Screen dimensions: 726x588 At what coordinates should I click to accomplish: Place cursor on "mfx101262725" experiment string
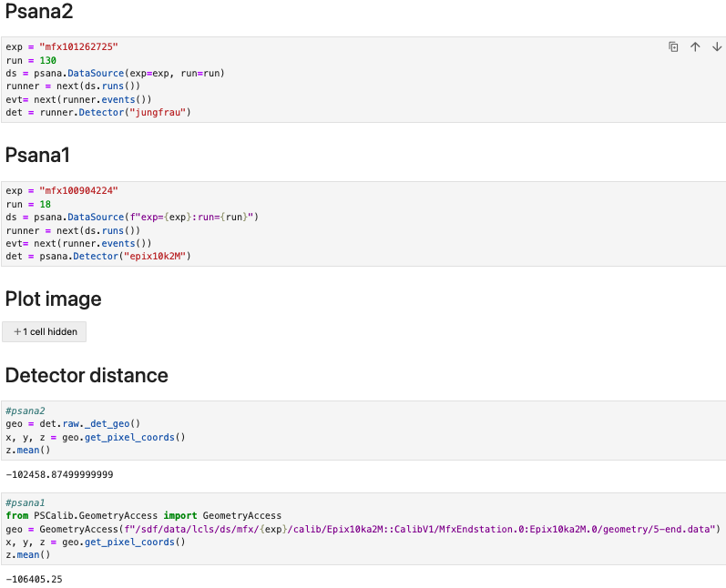pyautogui.click(x=78, y=46)
